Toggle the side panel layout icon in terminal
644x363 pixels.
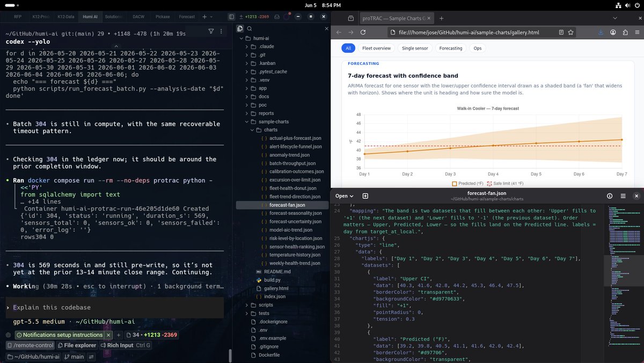231,17
